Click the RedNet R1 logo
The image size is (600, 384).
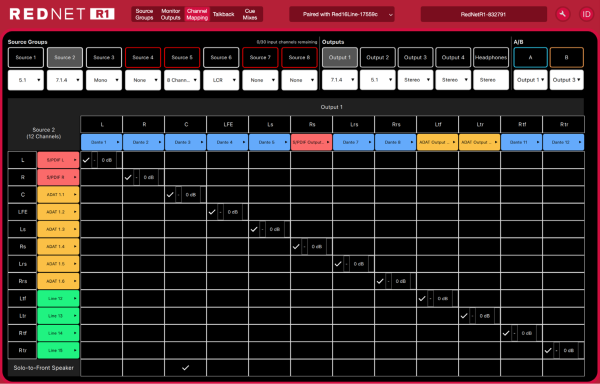click(x=62, y=14)
